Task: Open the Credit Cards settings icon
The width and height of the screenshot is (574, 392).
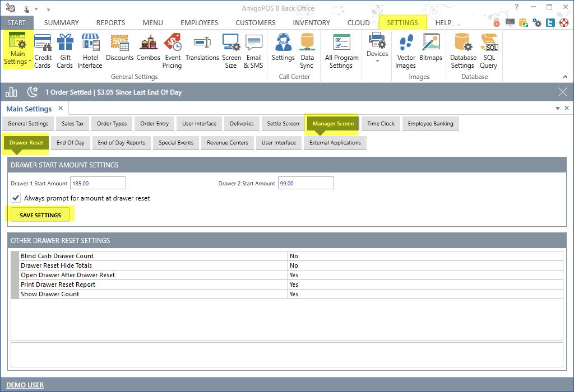Action: click(x=43, y=50)
